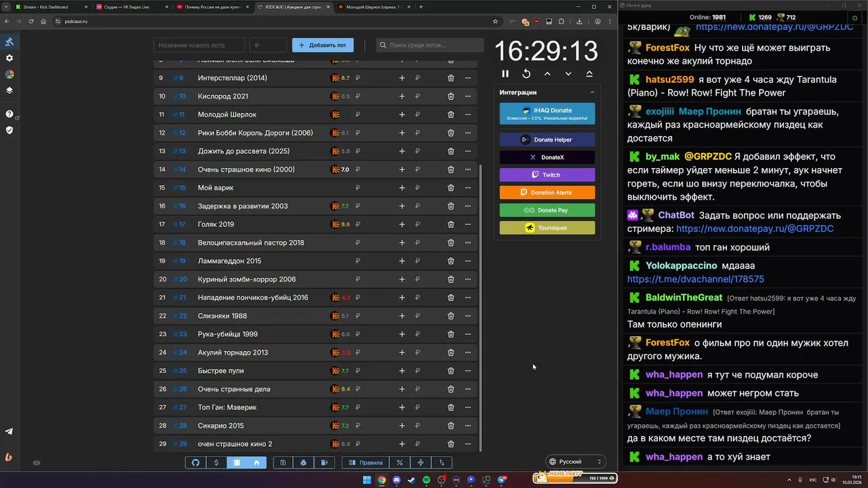The width and height of the screenshot is (868, 488).
Task: Delete the Голяк 2019 lot
Action: 451,224
